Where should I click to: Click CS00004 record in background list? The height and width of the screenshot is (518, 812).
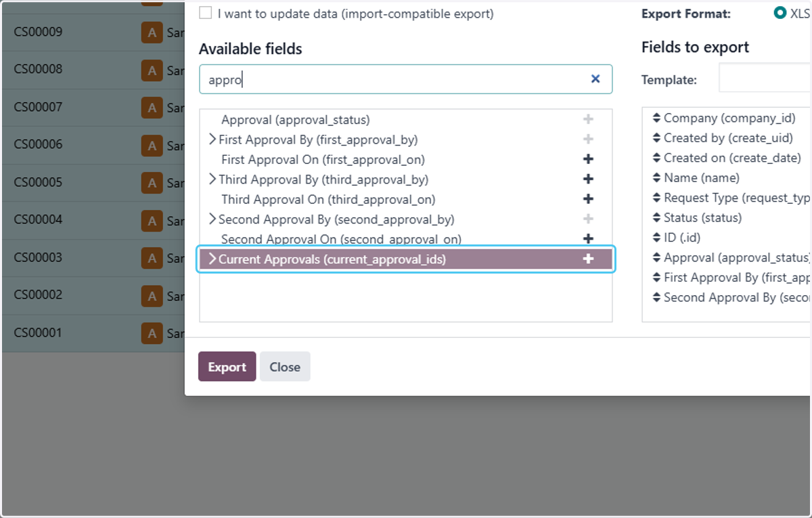[x=39, y=219]
